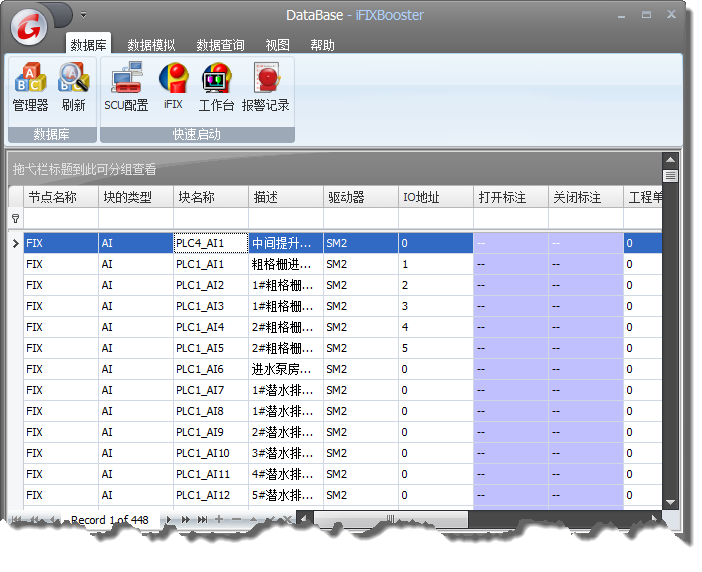The height and width of the screenshot is (572, 702).
Task: Click the FIX node cell in PLC1_AI10 row
Action: coord(61,453)
